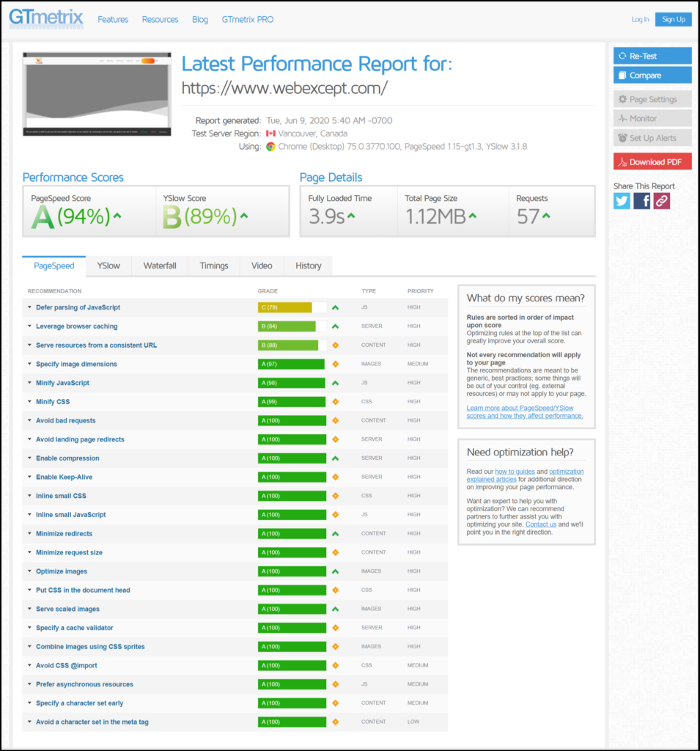Click the Set Up Alerts option
700x751 pixels.
coord(652,138)
